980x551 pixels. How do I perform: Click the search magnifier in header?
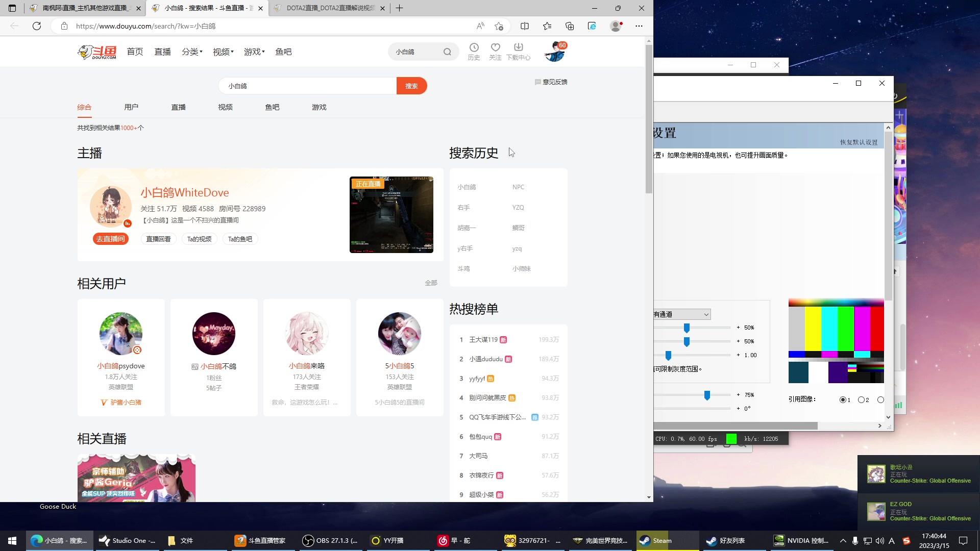tap(447, 52)
